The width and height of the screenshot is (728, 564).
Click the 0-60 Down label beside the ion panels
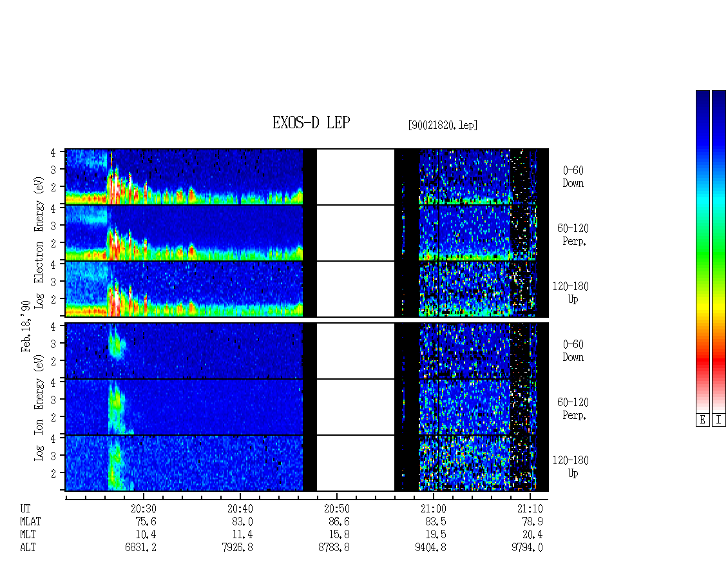click(x=573, y=351)
